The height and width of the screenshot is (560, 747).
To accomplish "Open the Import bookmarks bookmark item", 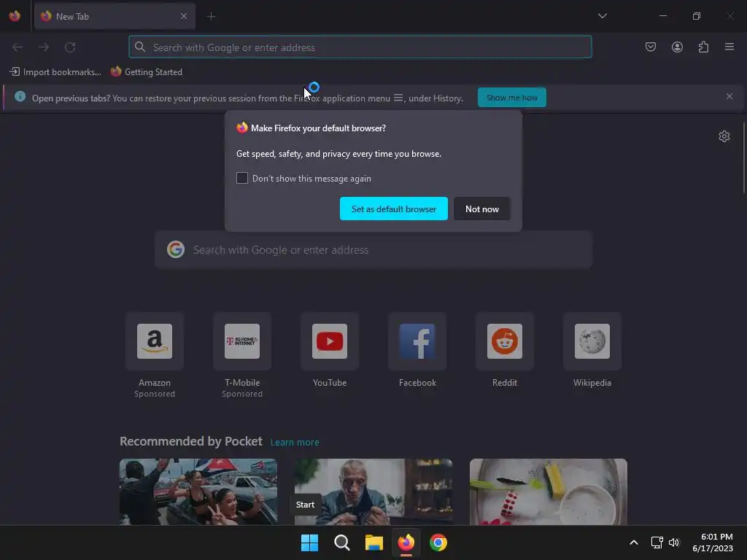I will (x=55, y=72).
